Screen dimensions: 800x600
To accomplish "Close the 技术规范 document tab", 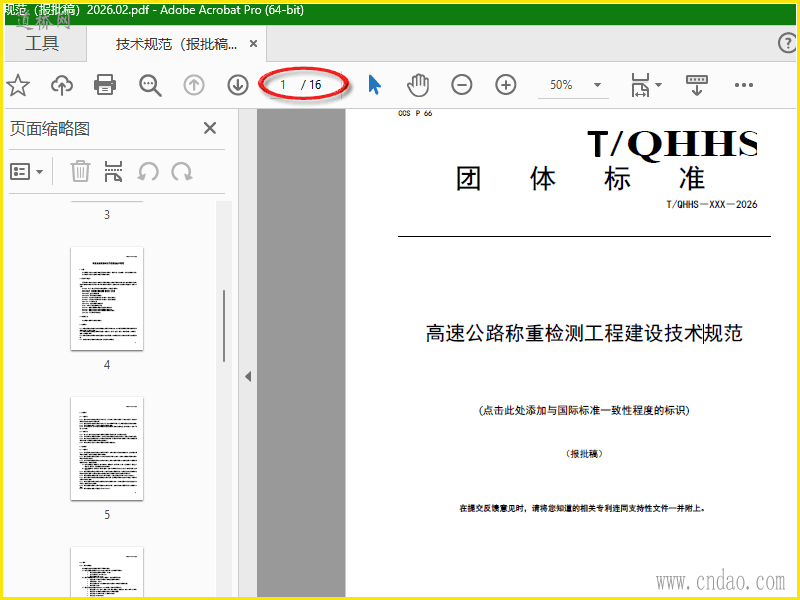I will pos(253,44).
